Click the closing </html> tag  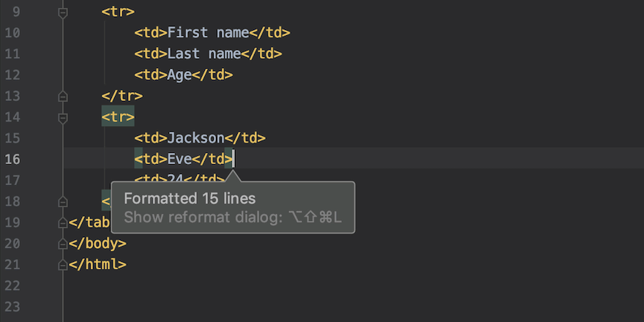coord(97,265)
